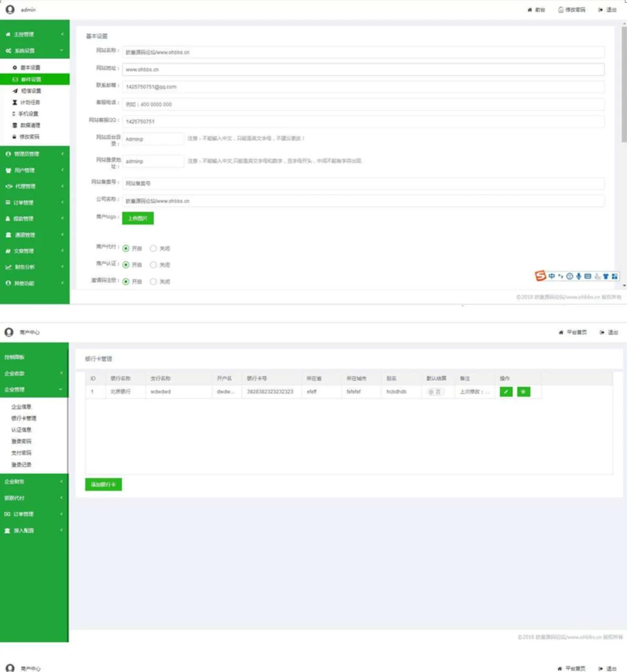Image resolution: width=627 pixels, height=672 pixels.
Task: Select 关闭 radio for 商户认证
Action: (x=154, y=265)
